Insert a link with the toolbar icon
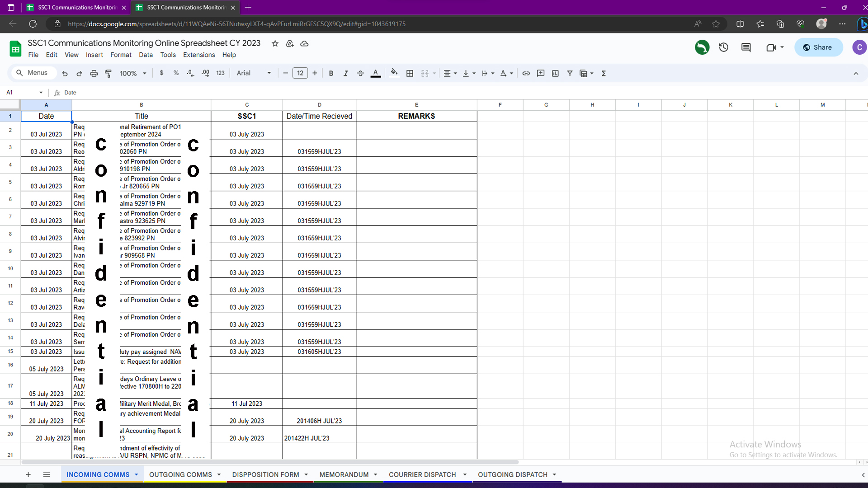 pos(526,73)
